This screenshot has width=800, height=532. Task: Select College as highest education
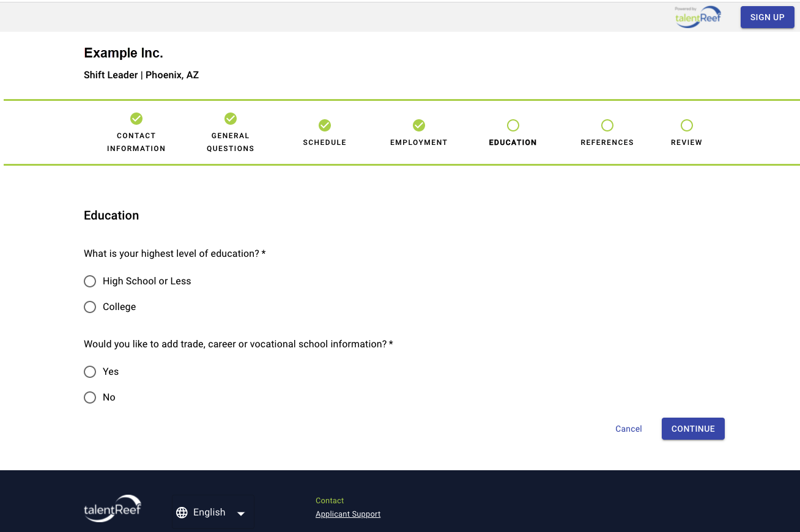pyautogui.click(x=90, y=307)
